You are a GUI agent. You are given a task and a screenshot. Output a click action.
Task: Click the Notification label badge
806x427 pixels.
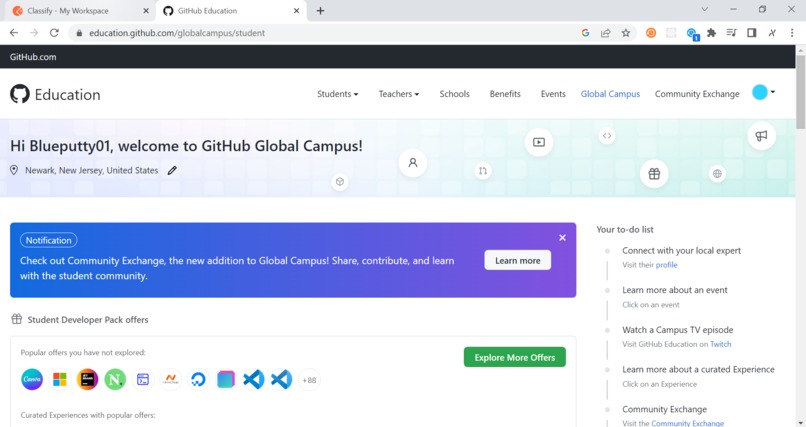(x=49, y=240)
